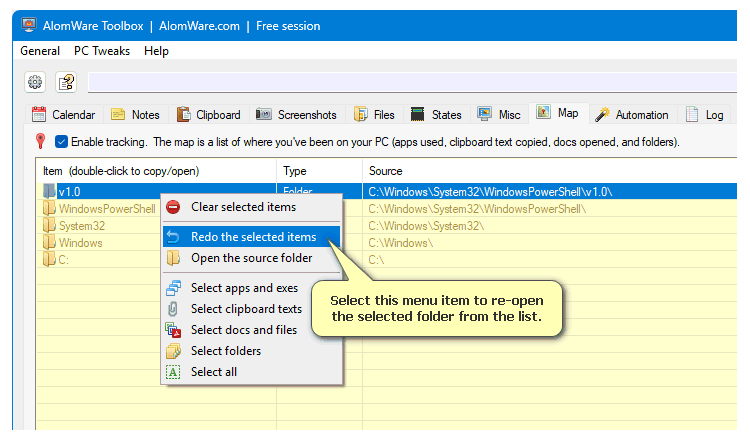Disable the Enable tracking checkbox

coord(62,142)
